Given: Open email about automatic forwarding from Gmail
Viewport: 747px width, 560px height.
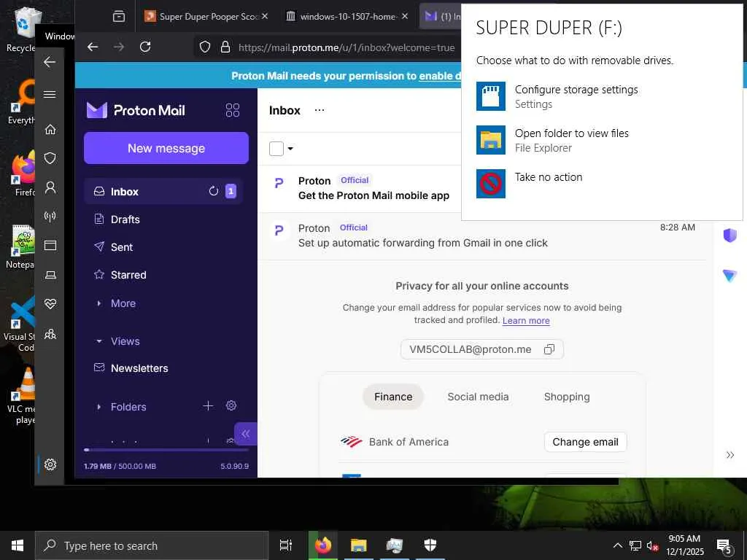Looking at the screenshot, I should 481,236.
